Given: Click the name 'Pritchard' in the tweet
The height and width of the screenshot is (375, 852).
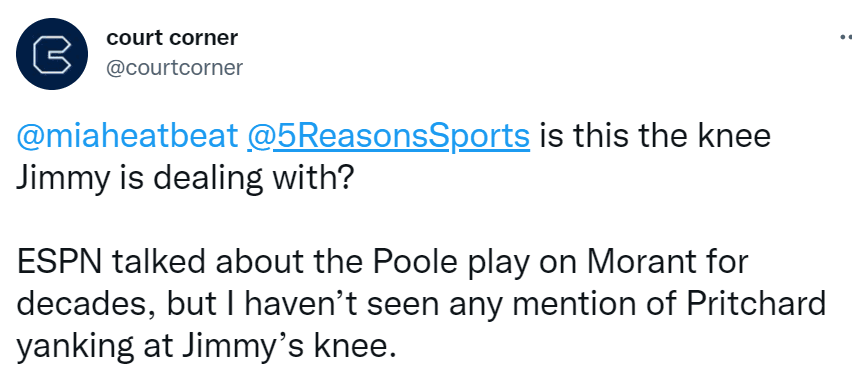Looking at the screenshot, I should pyautogui.click(x=756, y=304).
